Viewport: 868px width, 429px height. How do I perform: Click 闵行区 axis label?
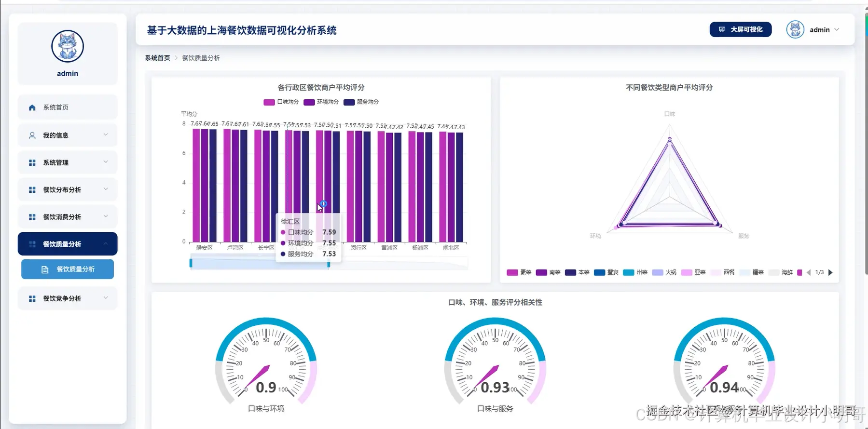point(358,248)
